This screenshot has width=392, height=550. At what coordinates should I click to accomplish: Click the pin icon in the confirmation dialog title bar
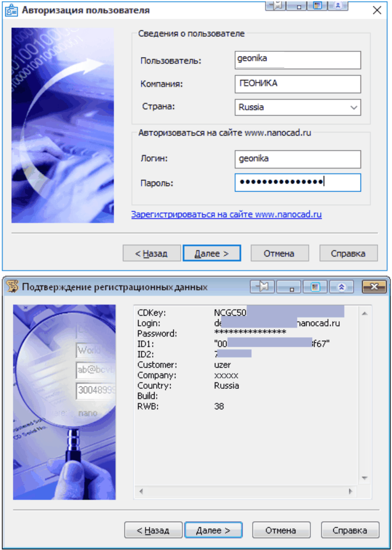click(262, 287)
